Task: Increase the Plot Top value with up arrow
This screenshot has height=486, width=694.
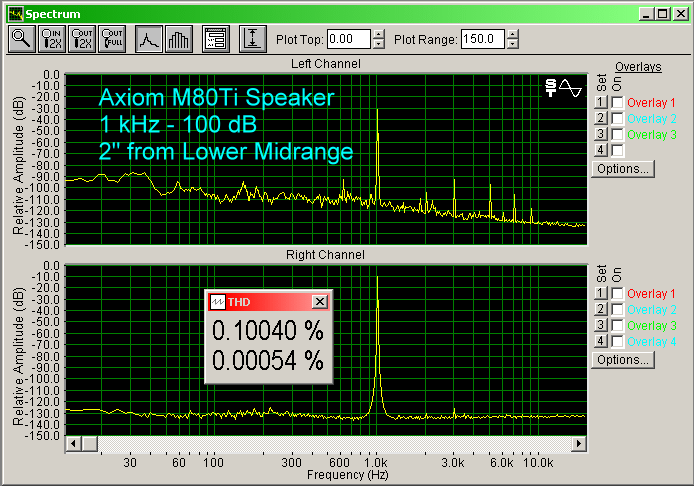Action: tap(378, 35)
